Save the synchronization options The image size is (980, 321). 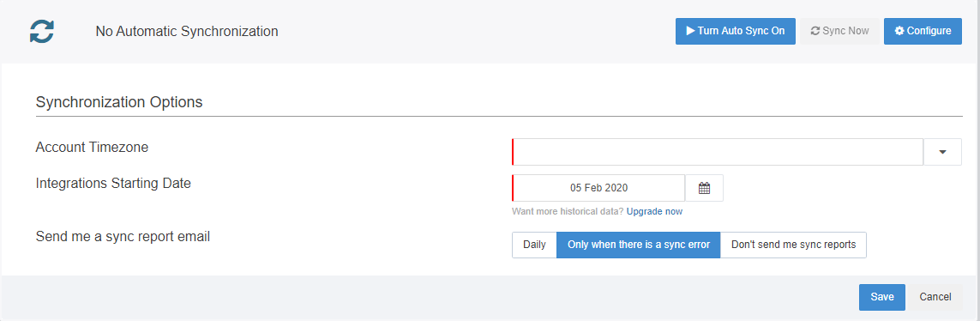(x=882, y=297)
